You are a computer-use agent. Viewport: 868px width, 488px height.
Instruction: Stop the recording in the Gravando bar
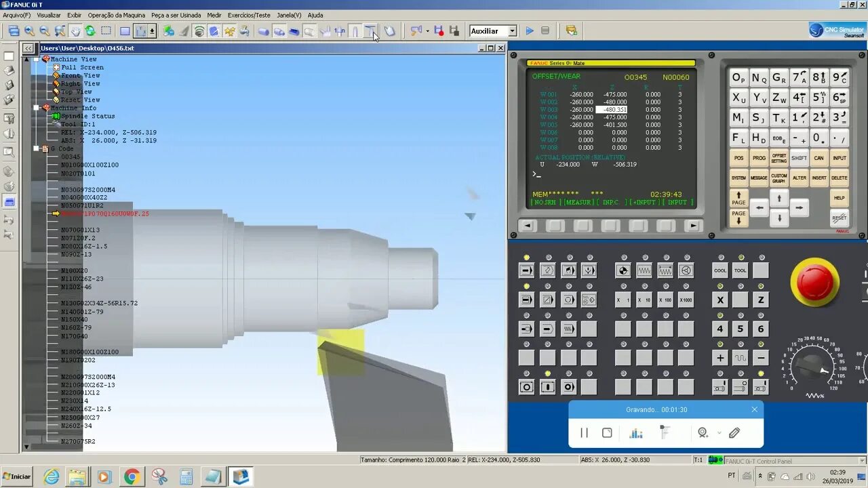(607, 433)
